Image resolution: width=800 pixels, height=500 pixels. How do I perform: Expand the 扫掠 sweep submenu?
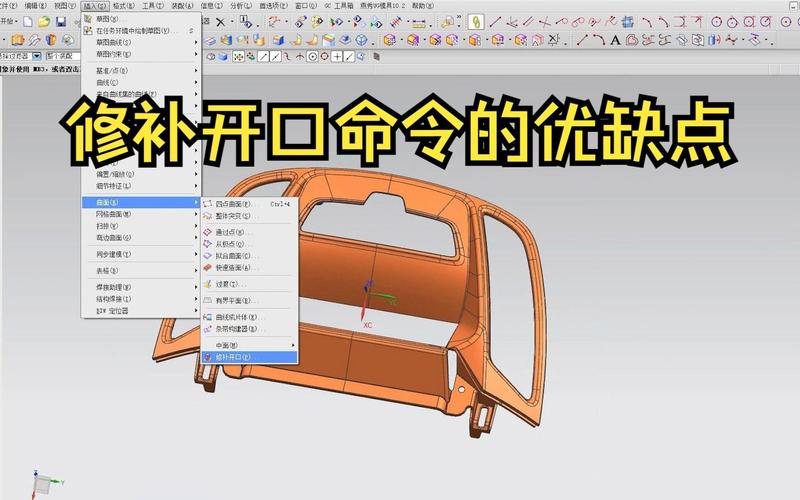pyautogui.click(x=141, y=226)
